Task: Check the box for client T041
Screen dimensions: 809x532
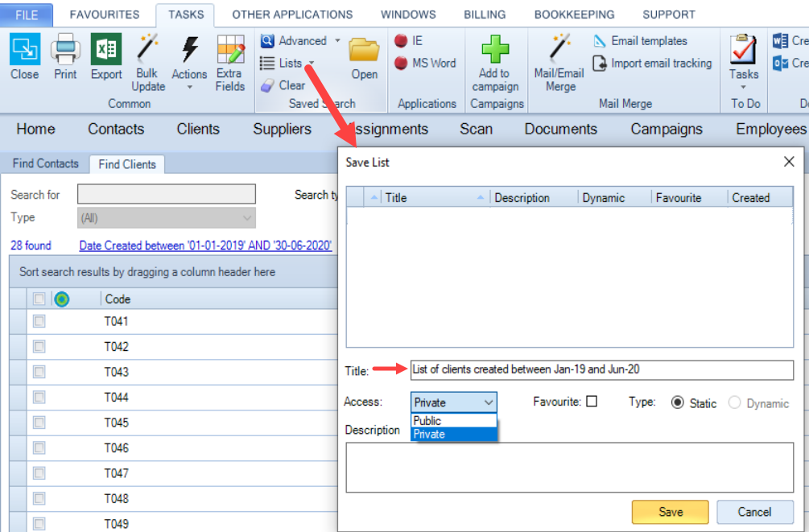Action: click(x=39, y=321)
